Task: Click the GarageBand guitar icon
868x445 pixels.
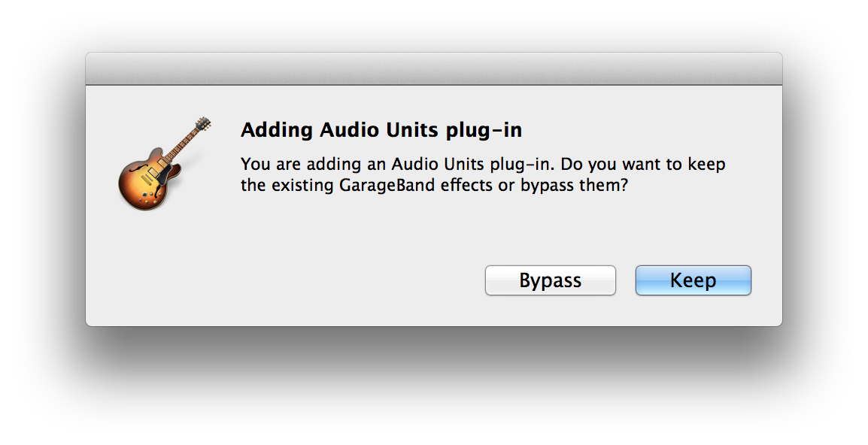Action: 165,163
